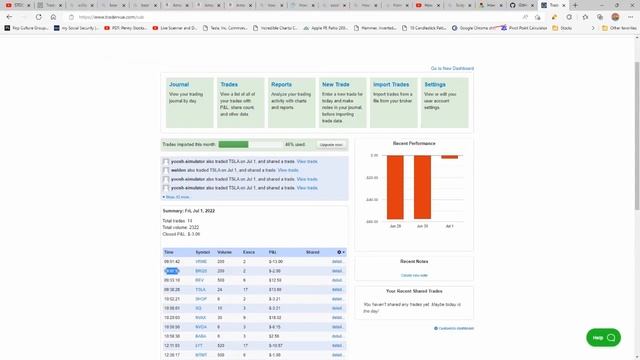Click Go to New Dashboard link
Screen dimensions: 640x360
[x=452, y=68]
